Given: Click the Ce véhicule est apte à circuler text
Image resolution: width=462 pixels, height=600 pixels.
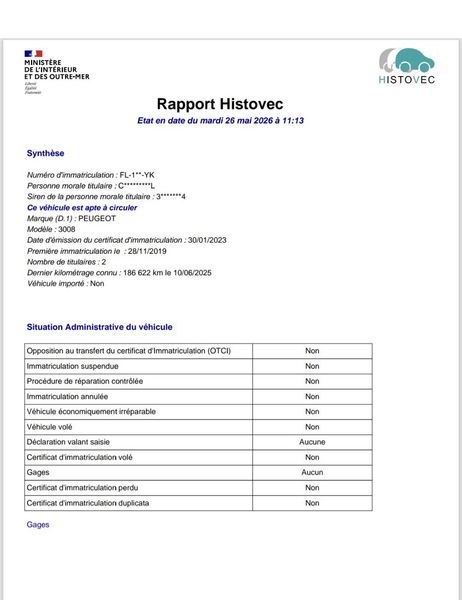Looking at the screenshot, I should (x=82, y=208).
